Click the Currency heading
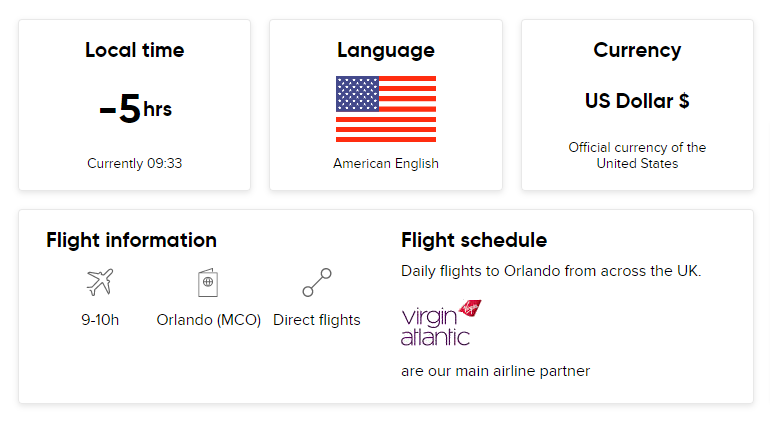 637,51
